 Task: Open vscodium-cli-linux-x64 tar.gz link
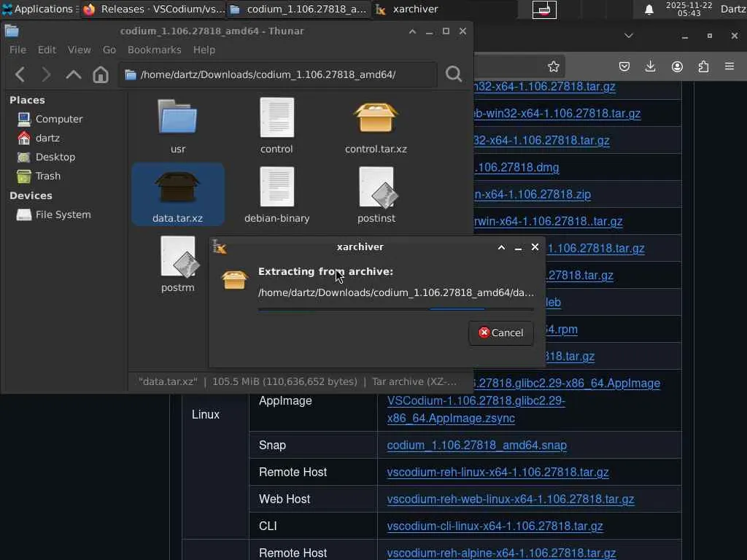(495, 526)
